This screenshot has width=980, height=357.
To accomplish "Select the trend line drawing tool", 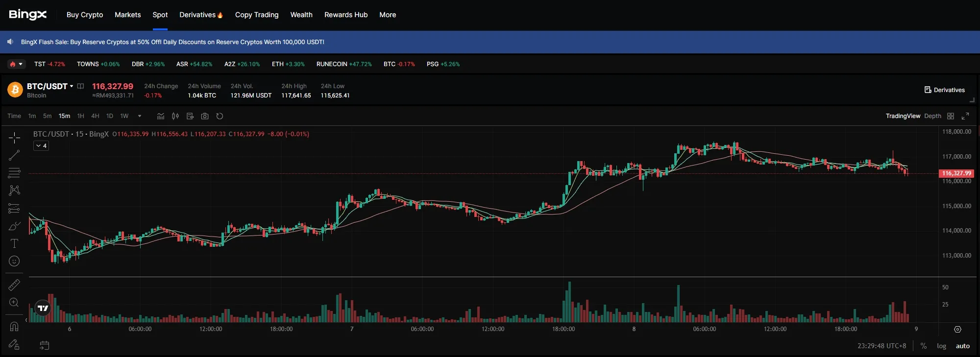I will 14,155.
